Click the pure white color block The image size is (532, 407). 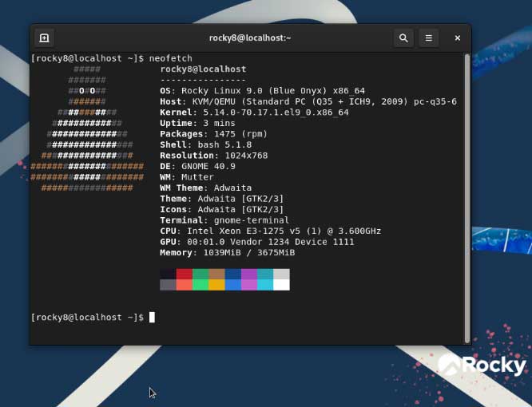point(282,285)
